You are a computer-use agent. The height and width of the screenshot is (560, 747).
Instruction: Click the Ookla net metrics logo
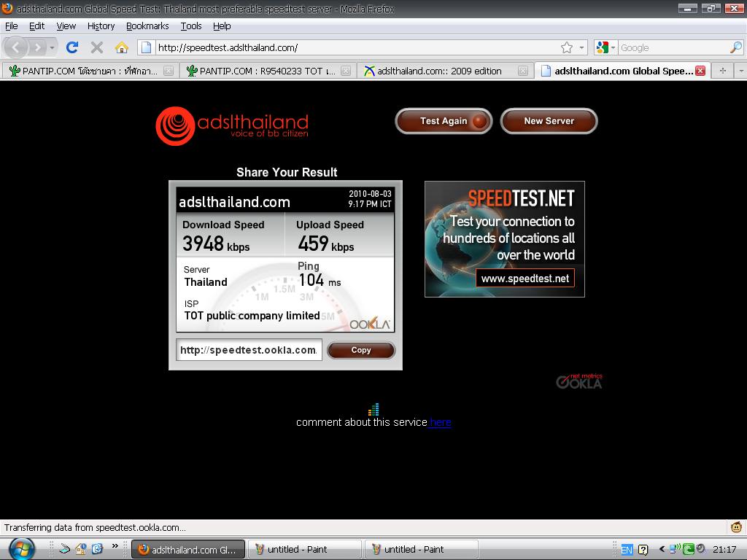tap(579, 381)
